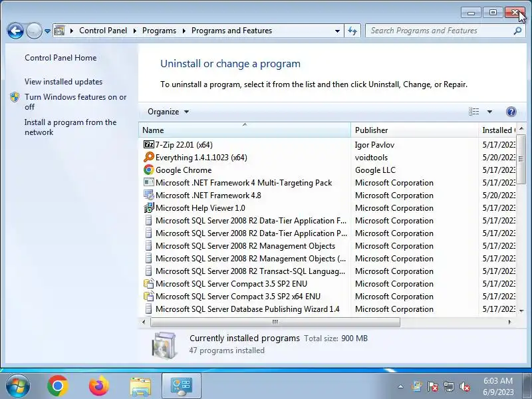Select the 'Igor Pavlov' publisher cell
This screenshot has width=532, height=399.
click(374, 145)
